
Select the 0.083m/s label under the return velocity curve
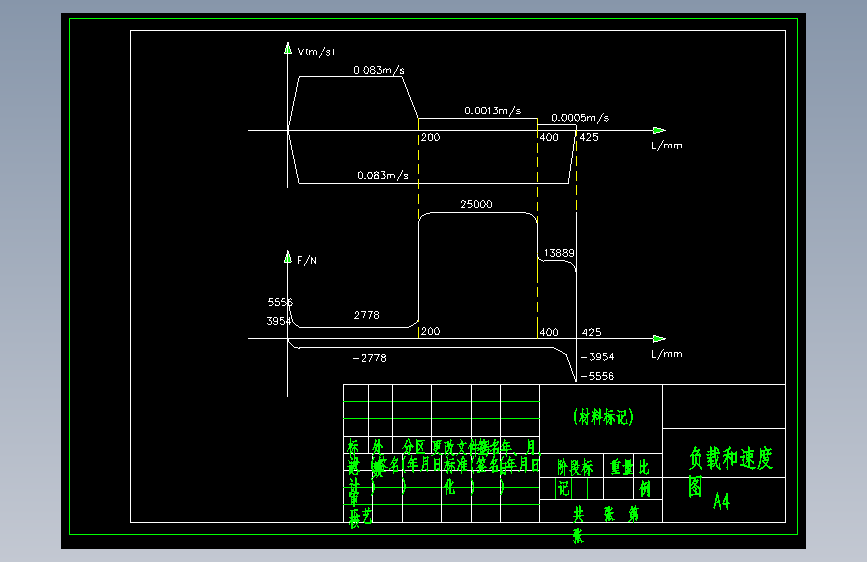click(383, 175)
